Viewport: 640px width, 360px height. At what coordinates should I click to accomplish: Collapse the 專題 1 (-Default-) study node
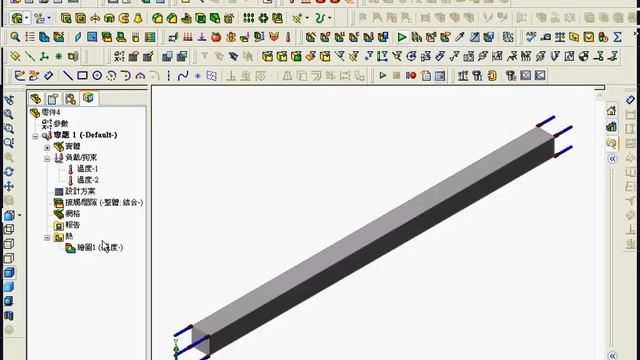(x=36, y=136)
